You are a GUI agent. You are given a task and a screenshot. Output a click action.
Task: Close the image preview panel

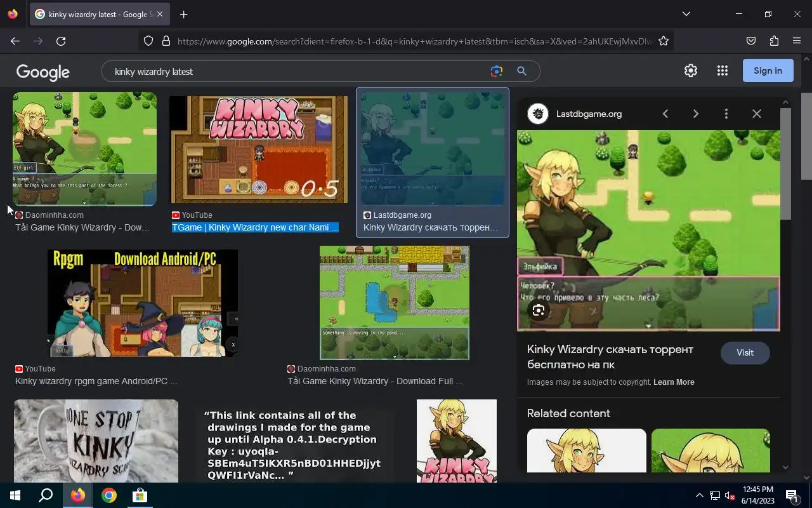[x=757, y=114]
